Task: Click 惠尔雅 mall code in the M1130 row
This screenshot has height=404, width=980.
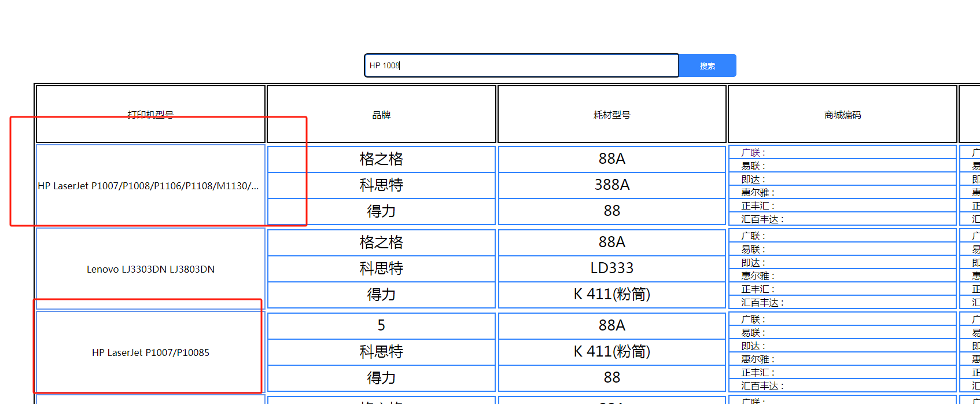Action: pyautogui.click(x=842, y=192)
